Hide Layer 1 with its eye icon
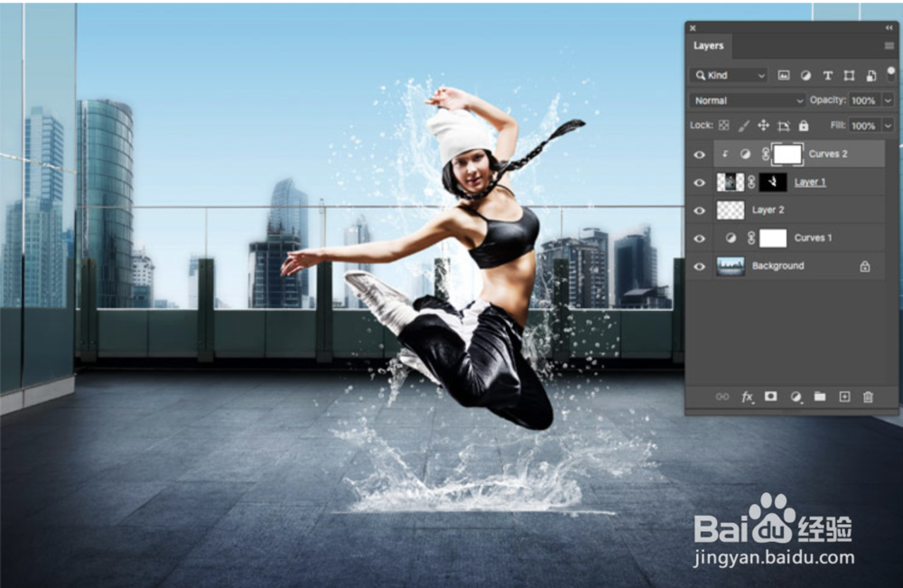 tap(700, 182)
